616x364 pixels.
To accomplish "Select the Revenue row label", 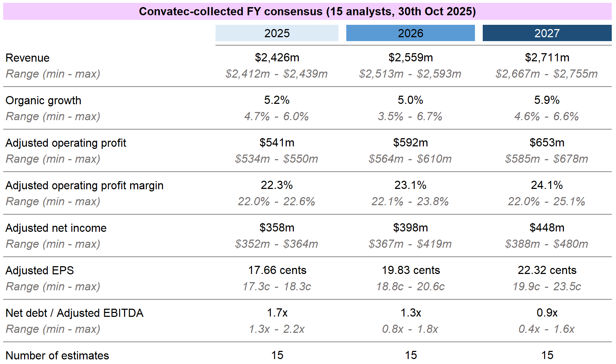I will point(28,58).
